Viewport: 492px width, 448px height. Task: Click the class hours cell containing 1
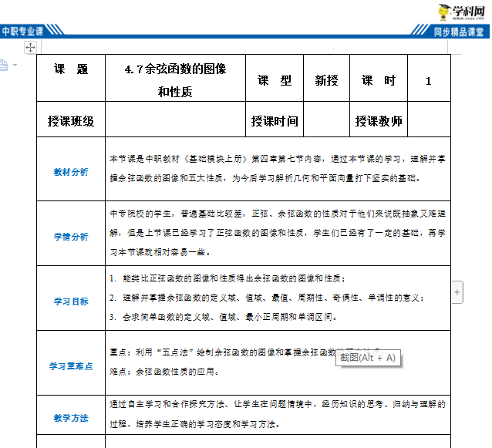(x=428, y=81)
